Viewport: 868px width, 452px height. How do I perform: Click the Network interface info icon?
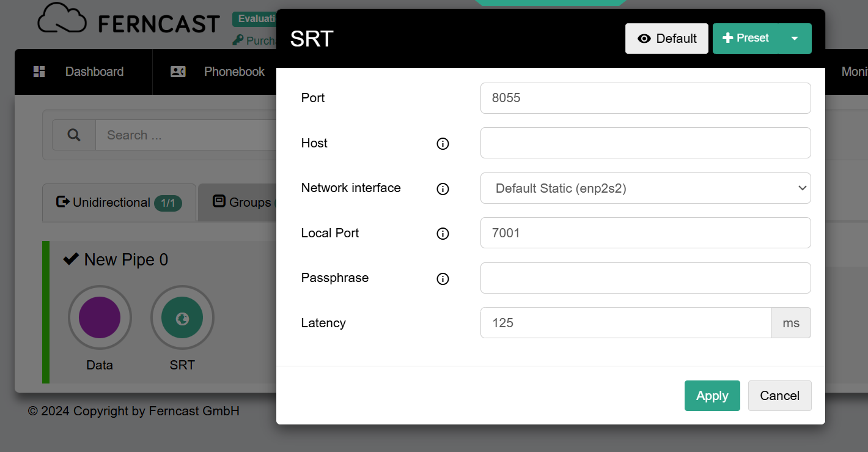[x=443, y=188]
